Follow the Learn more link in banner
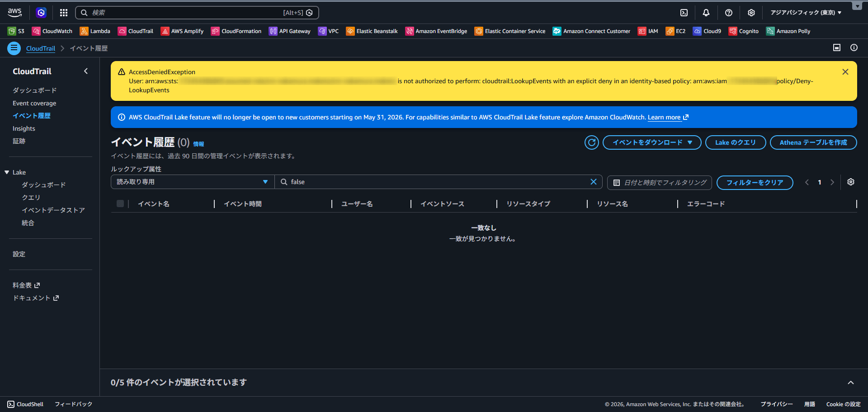Image resolution: width=868 pixels, height=412 pixels. [668, 117]
